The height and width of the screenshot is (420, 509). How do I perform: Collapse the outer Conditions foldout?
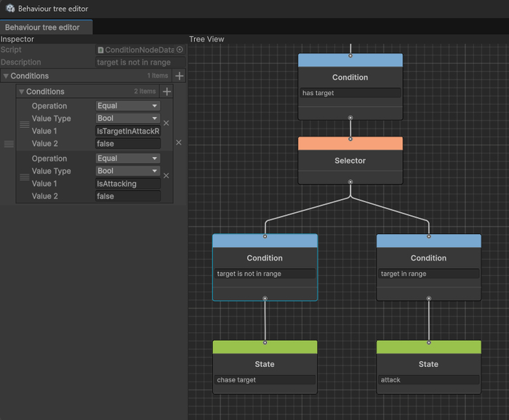pos(6,76)
